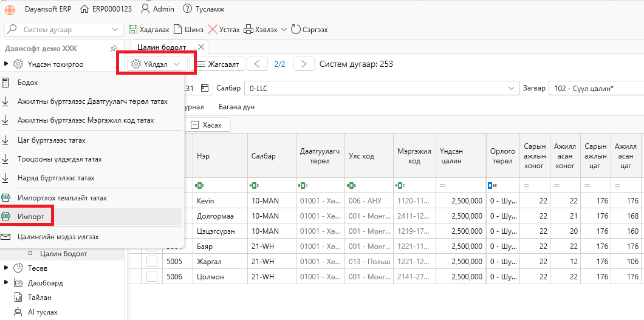Open the Admin user profile icon
The height and width of the screenshot is (320, 644).
pyautogui.click(x=145, y=9)
